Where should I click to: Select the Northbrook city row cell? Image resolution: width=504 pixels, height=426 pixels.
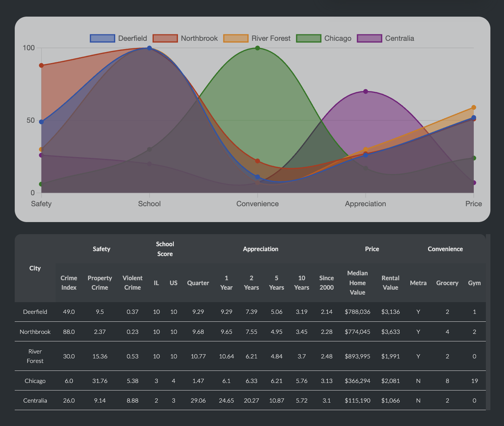coord(35,332)
